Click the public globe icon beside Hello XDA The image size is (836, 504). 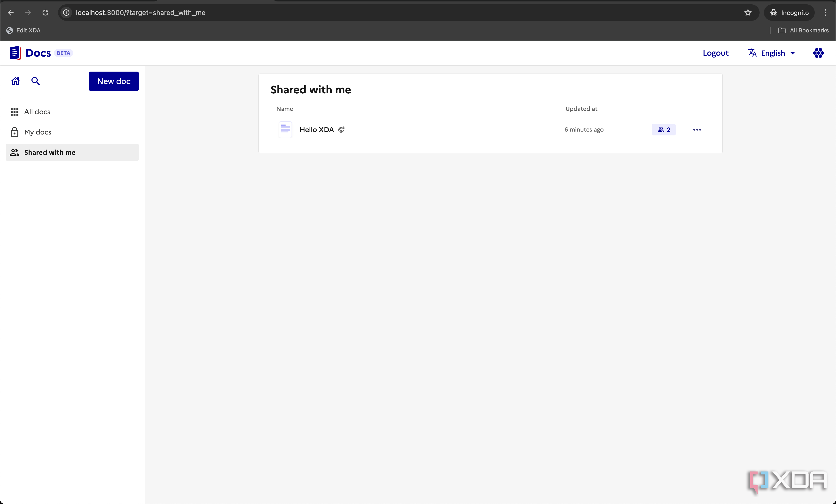tap(341, 130)
